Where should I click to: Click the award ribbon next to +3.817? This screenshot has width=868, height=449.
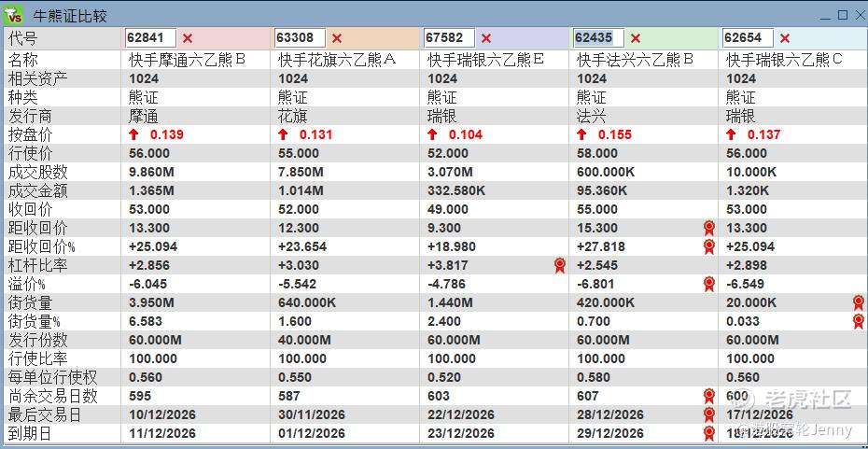click(560, 265)
